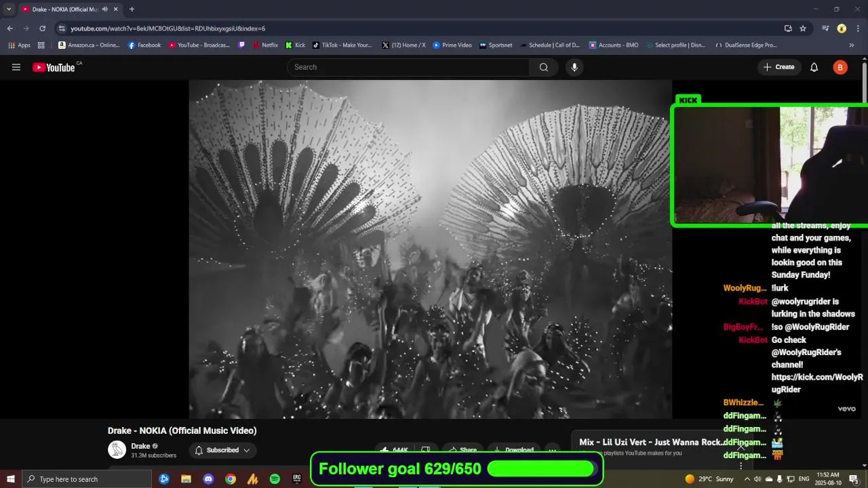
Task: Open the Drake channel name link
Action: [x=140, y=446]
